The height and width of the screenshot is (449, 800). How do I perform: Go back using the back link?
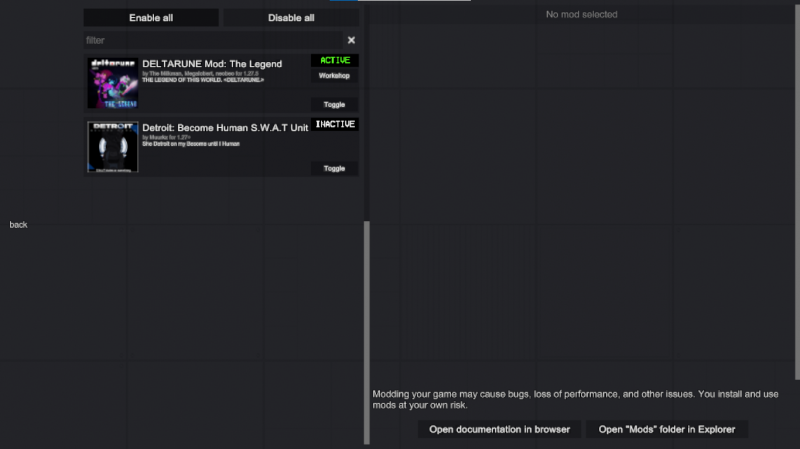18,225
